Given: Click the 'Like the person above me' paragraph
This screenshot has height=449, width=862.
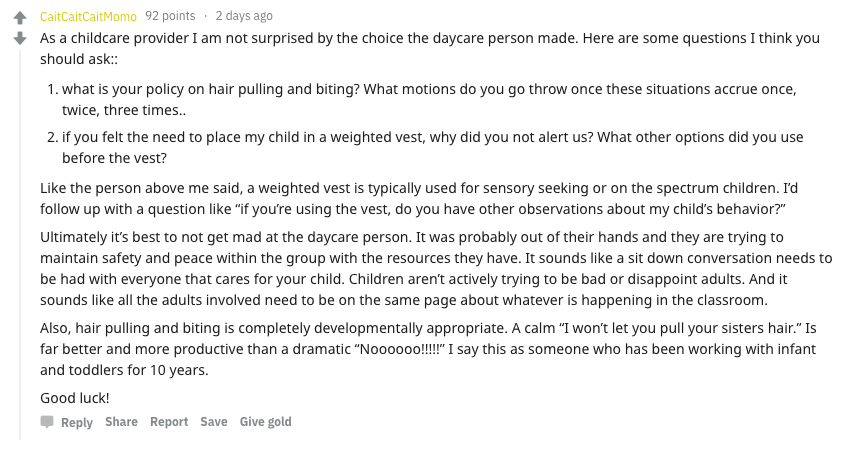Looking at the screenshot, I should click(419, 198).
